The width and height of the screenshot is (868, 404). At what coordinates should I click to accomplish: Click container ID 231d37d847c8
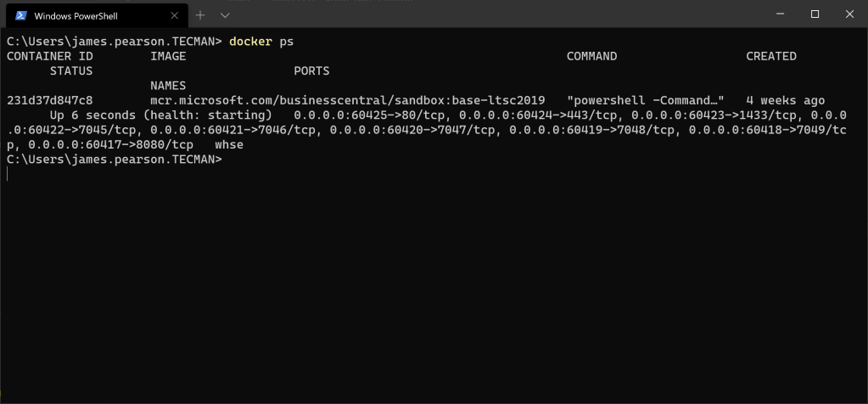49,100
